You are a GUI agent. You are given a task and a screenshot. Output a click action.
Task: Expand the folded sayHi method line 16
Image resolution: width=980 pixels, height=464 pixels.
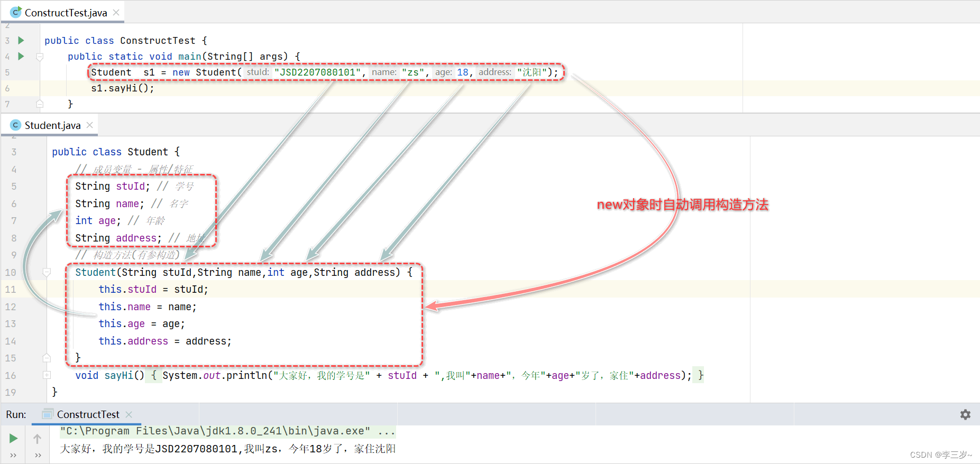(x=47, y=375)
